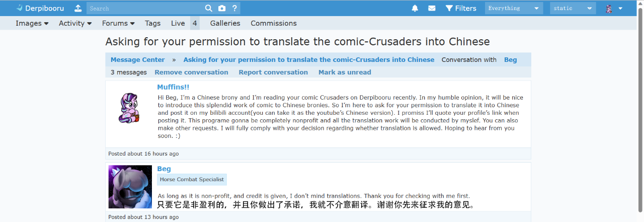Viewport: 644px width, 222px height.
Task: Open reverse image search camera icon
Action: coord(222,8)
